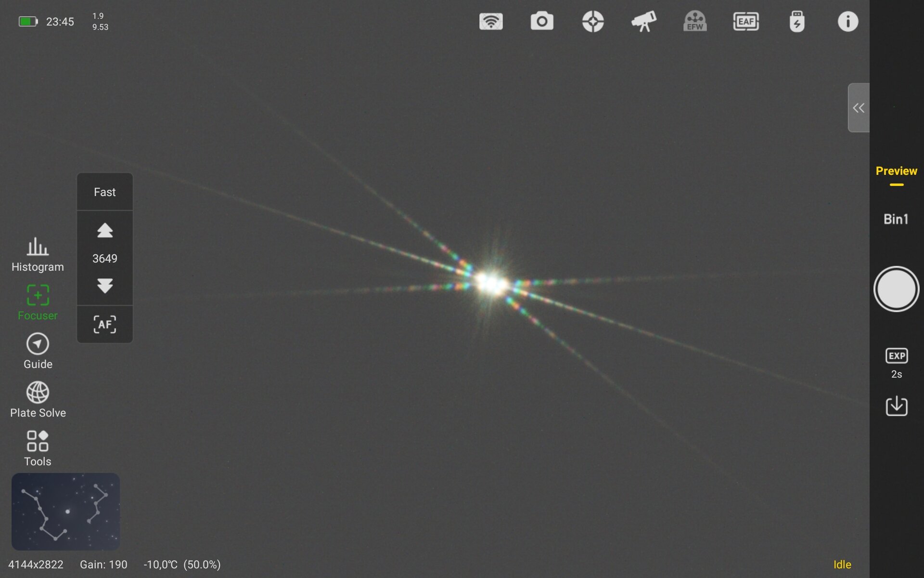Open the info icon
This screenshot has width=924, height=578.
[x=847, y=22]
